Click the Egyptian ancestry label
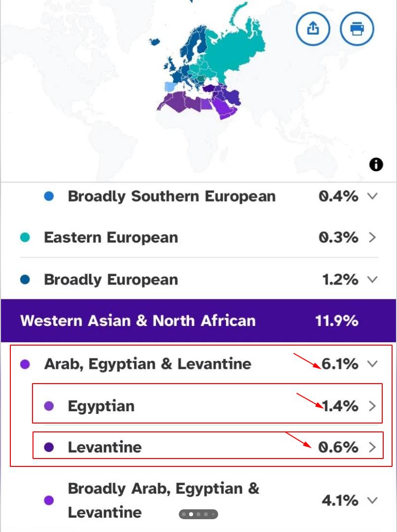 pyautogui.click(x=101, y=406)
